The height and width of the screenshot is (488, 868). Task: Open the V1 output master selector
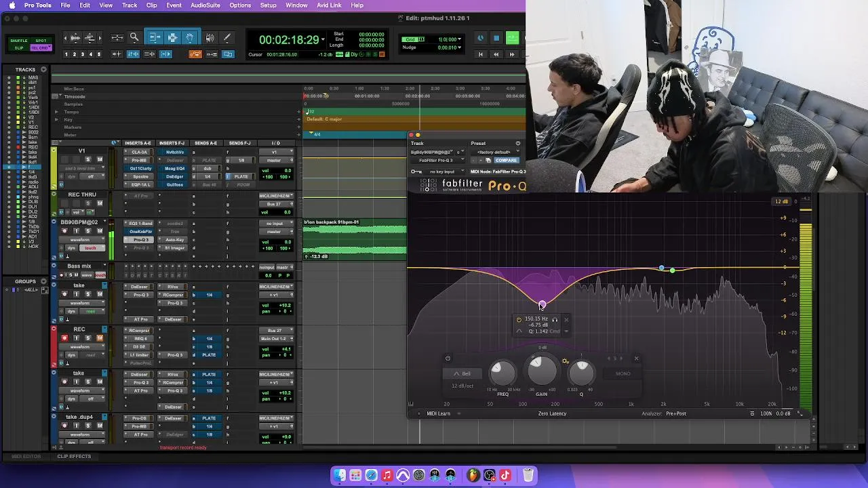tap(275, 160)
